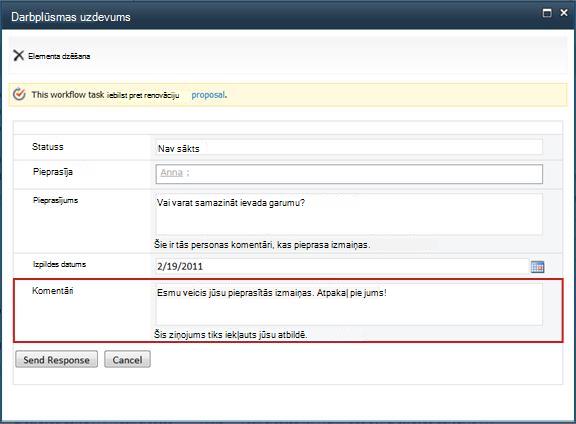
Task: Click the Pieprasīja people field
Action: [349, 174]
